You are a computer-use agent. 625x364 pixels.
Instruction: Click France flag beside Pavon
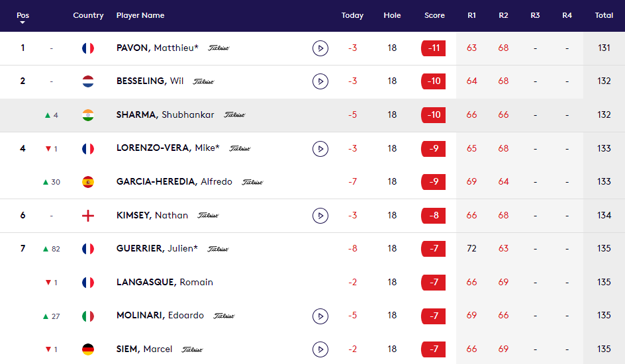88,48
